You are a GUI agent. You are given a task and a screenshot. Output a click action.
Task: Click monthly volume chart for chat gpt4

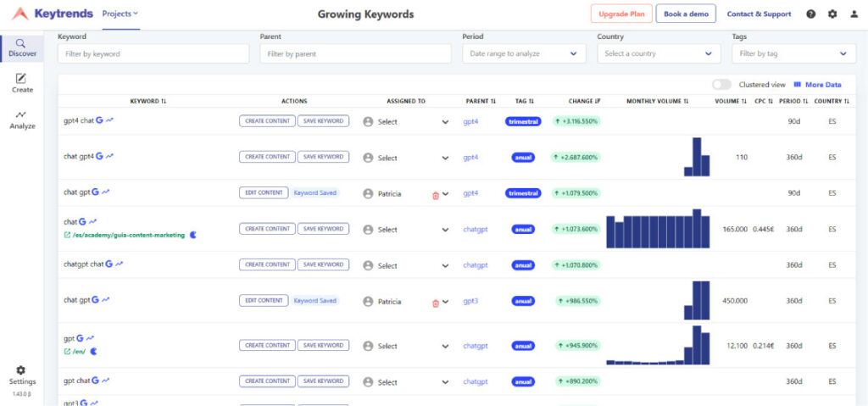[x=697, y=157]
